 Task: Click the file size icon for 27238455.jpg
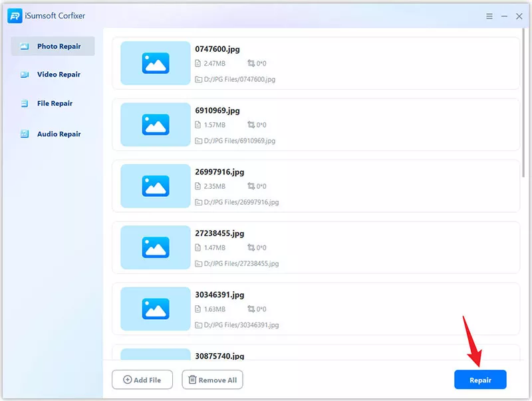(x=198, y=247)
